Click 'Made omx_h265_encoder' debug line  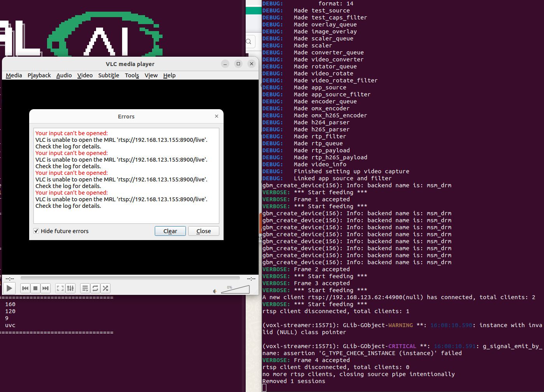coord(331,115)
